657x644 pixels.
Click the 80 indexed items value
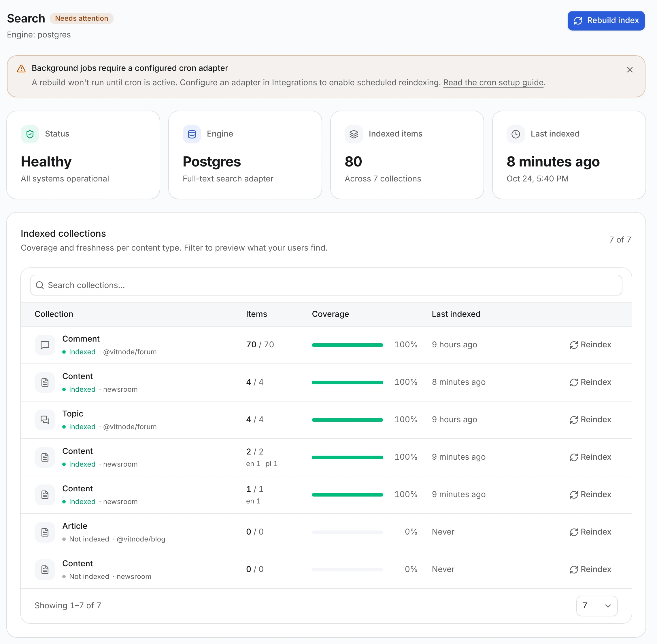pyautogui.click(x=353, y=162)
